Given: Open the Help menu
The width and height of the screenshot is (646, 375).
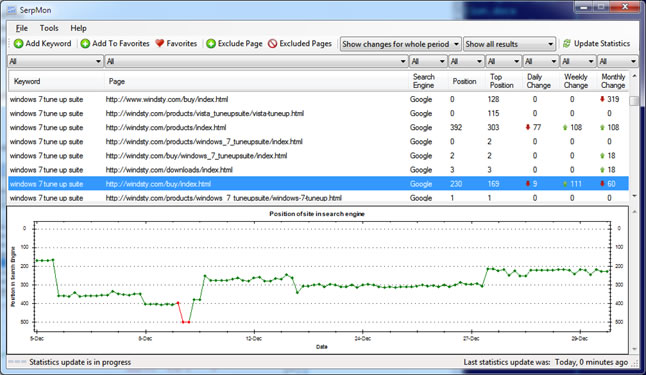Looking at the screenshot, I should (x=78, y=28).
